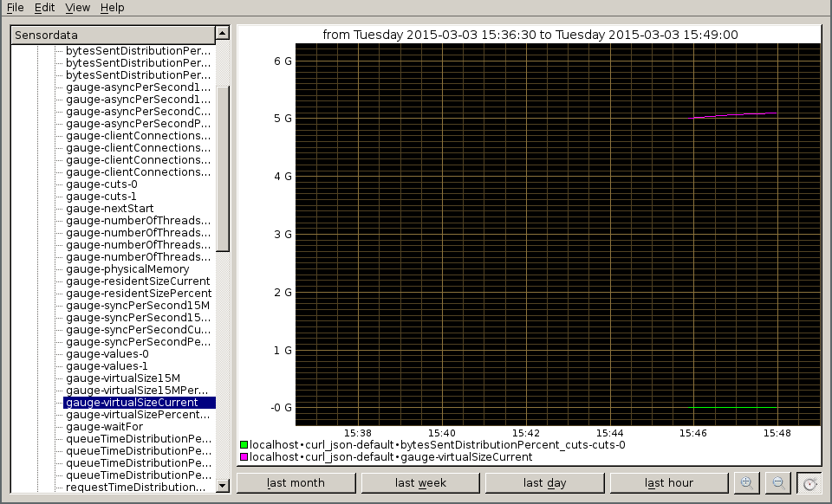Click the magenta gauge-virtualSizeCurrent legend swatch
The image size is (832, 504).
click(x=244, y=457)
